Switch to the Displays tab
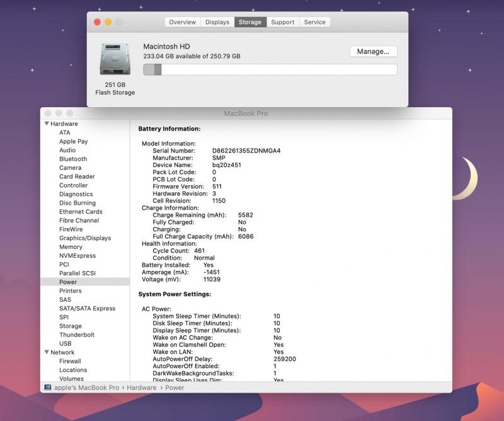This screenshot has height=421, width=504. [217, 22]
